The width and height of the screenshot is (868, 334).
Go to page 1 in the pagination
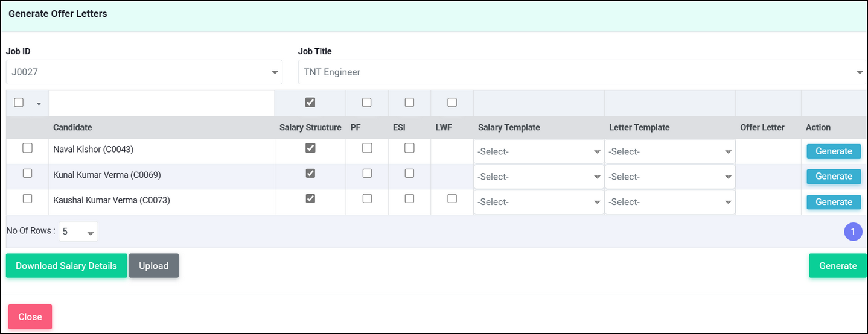point(853,232)
